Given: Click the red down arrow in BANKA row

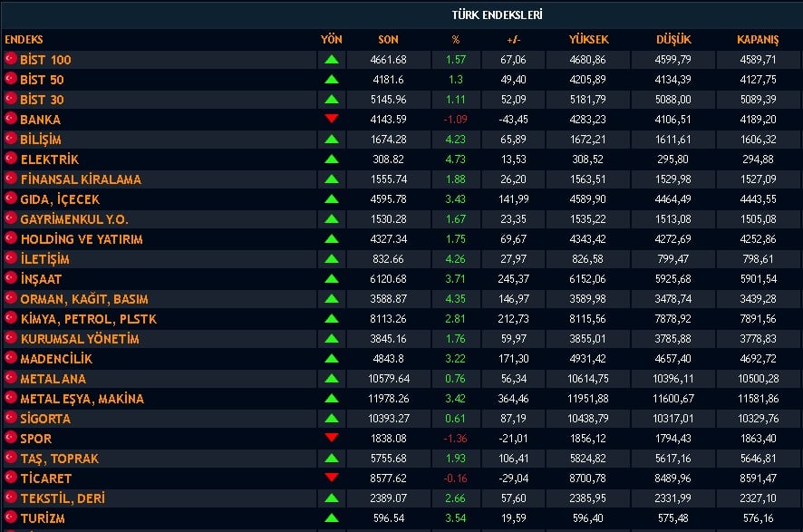Looking at the screenshot, I should point(332,119).
